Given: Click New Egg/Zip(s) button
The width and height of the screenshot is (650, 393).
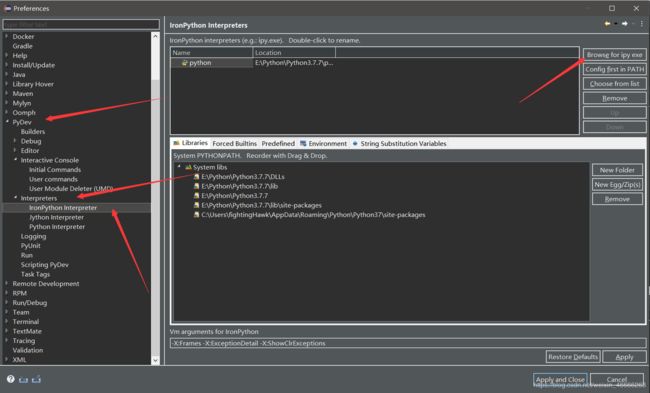Looking at the screenshot, I should click(x=617, y=184).
